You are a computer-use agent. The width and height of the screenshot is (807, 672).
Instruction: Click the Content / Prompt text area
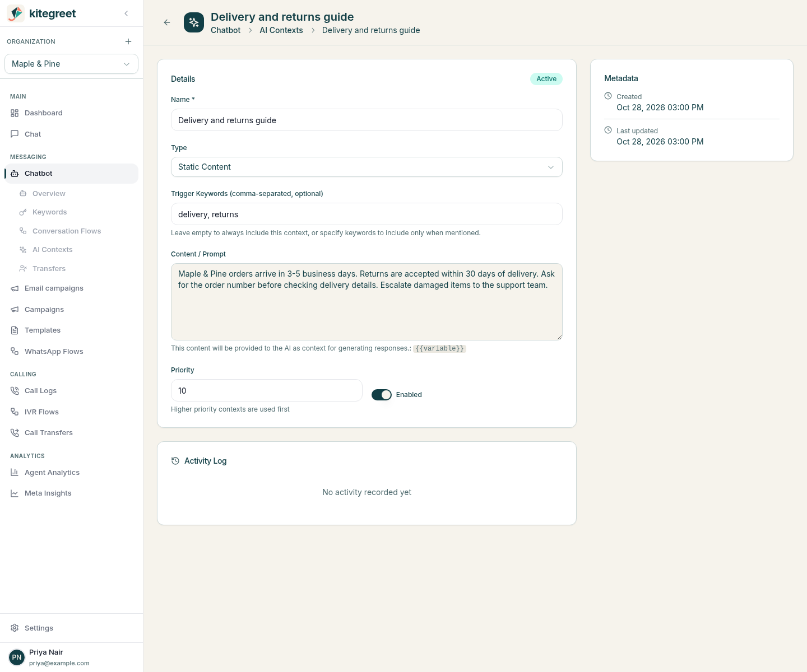367,302
